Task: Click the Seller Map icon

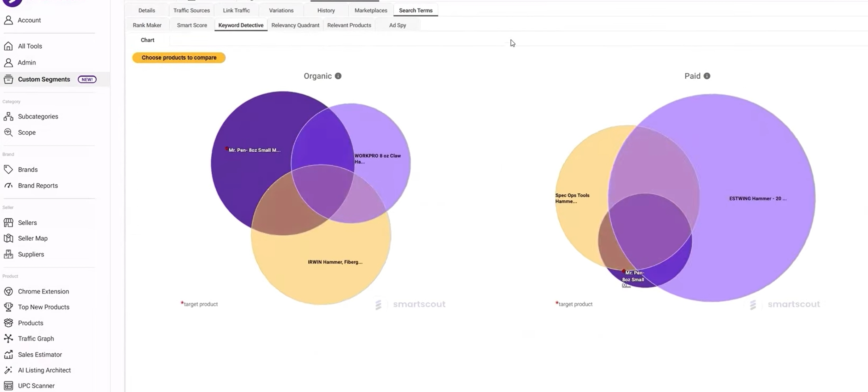Action: point(8,238)
